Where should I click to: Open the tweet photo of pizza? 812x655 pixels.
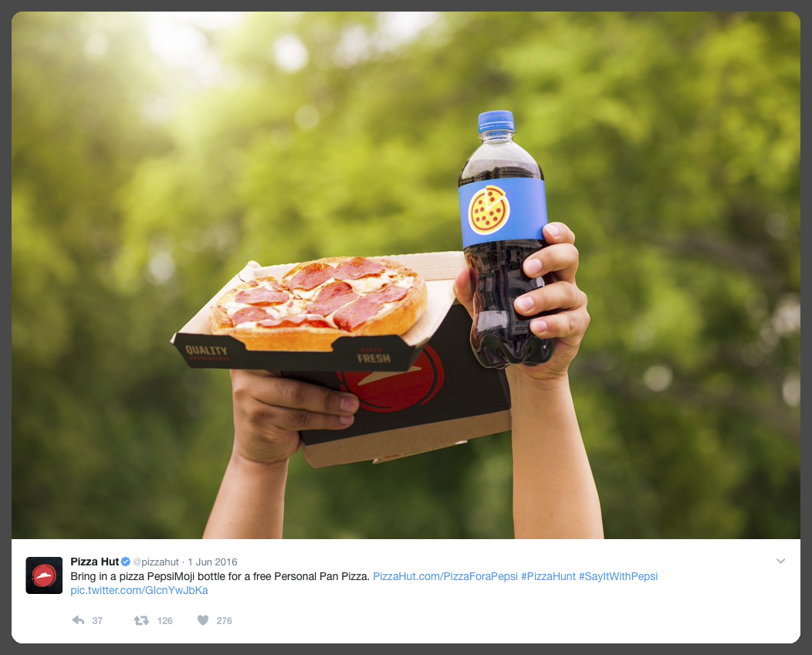(406, 275)
